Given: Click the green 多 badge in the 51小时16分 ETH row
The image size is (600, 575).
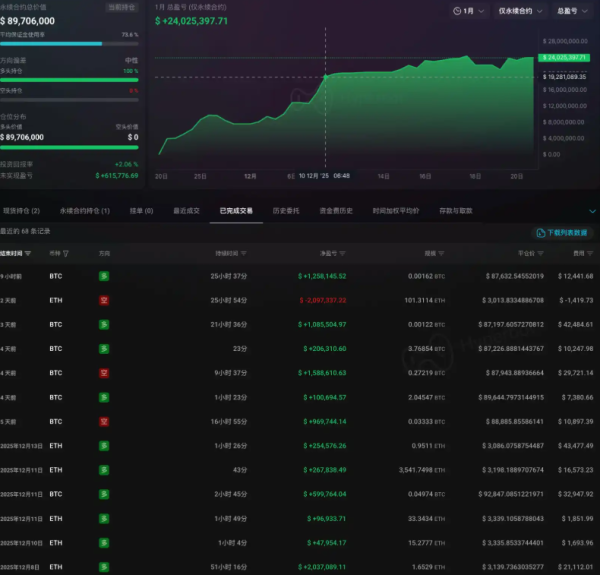Looking at the screenshot, I should pos(104,566).
